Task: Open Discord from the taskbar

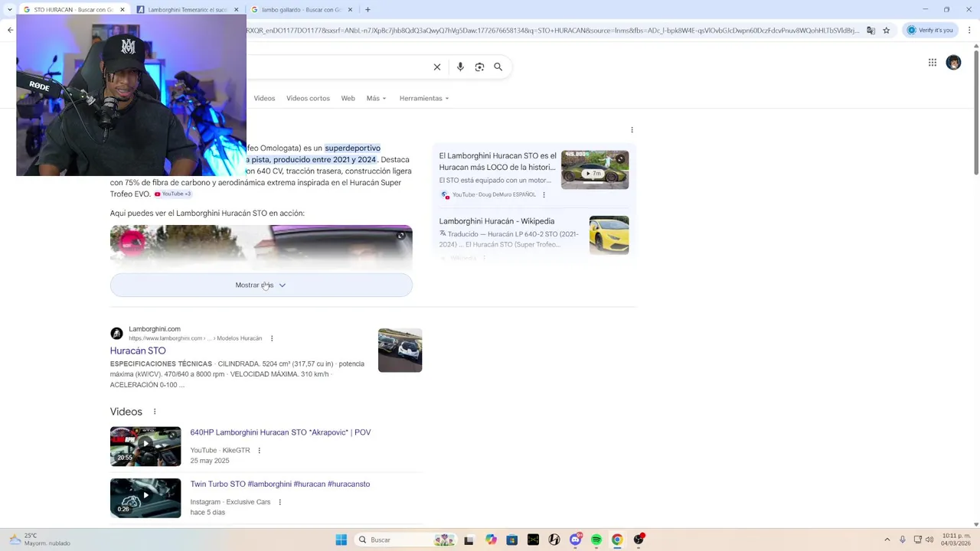Action: click(576, 540)
